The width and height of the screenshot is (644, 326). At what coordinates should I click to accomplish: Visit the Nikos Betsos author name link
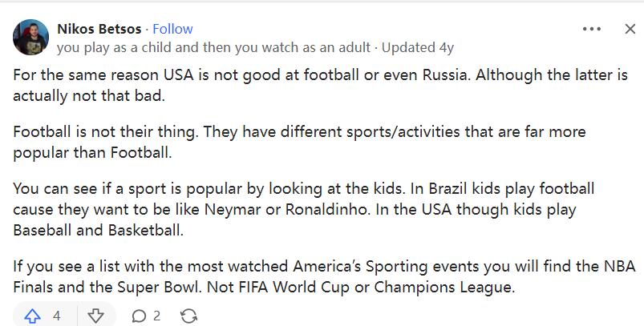click(99, 29)
